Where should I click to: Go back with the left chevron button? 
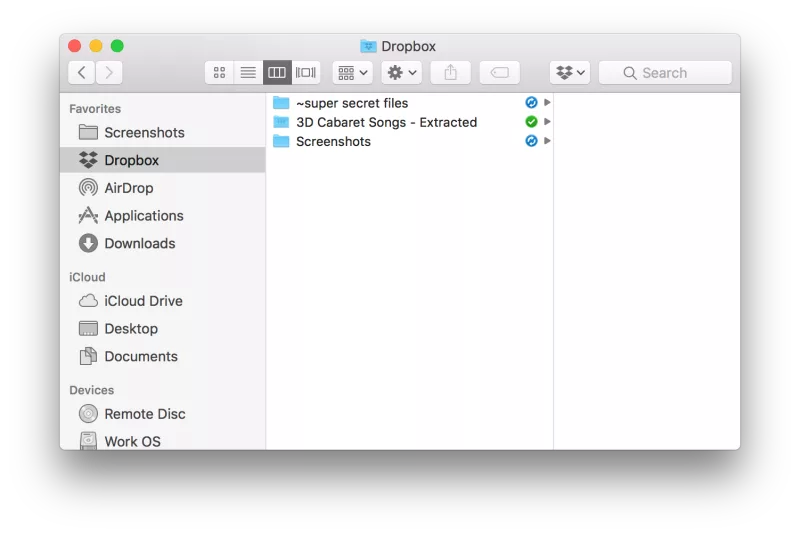[82, 72]
